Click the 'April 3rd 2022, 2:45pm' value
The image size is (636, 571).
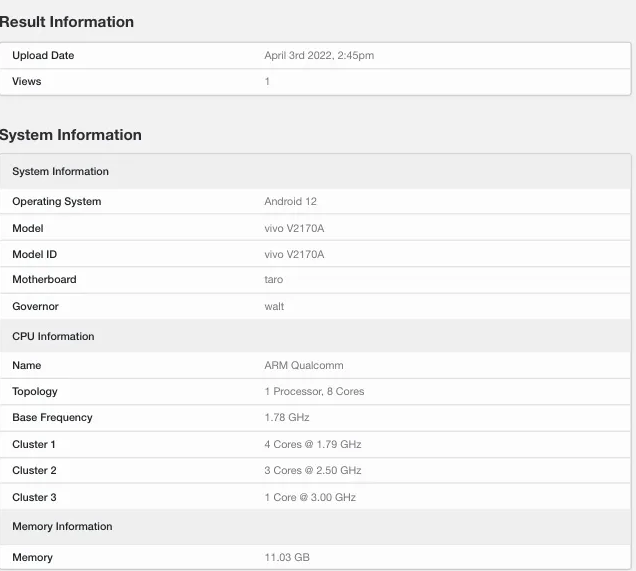pyautogui.click(x=319, y=55)
